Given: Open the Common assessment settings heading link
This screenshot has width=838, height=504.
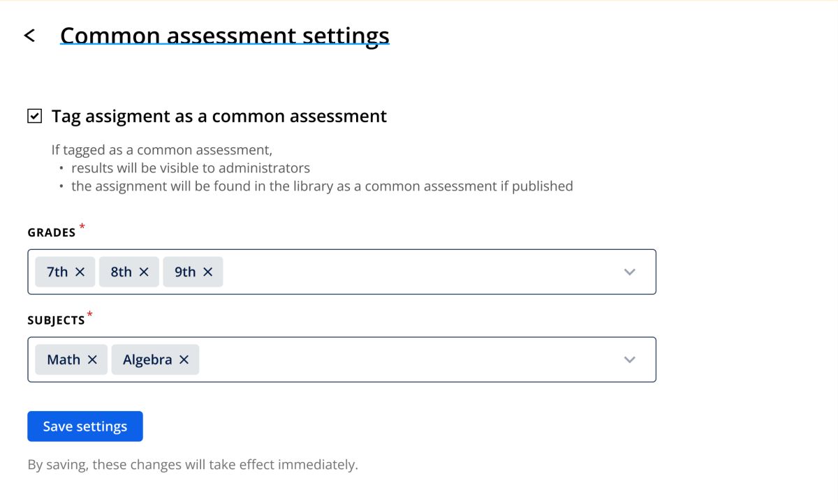Looking at the screenshot, I should [224, 36].
